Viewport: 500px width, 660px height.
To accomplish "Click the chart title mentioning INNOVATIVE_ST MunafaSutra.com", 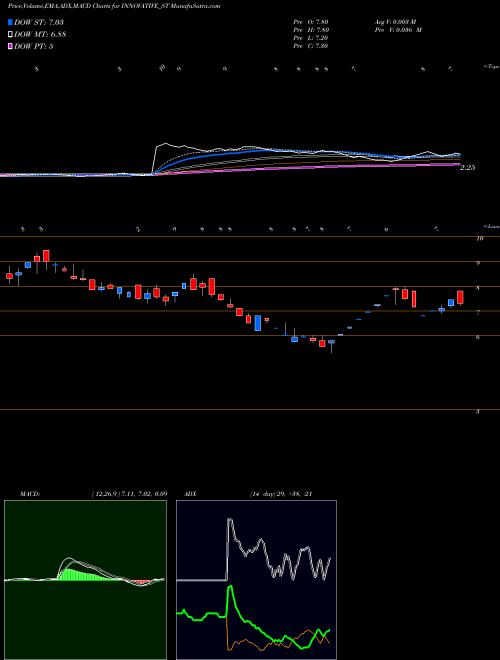I will [114, 6].
